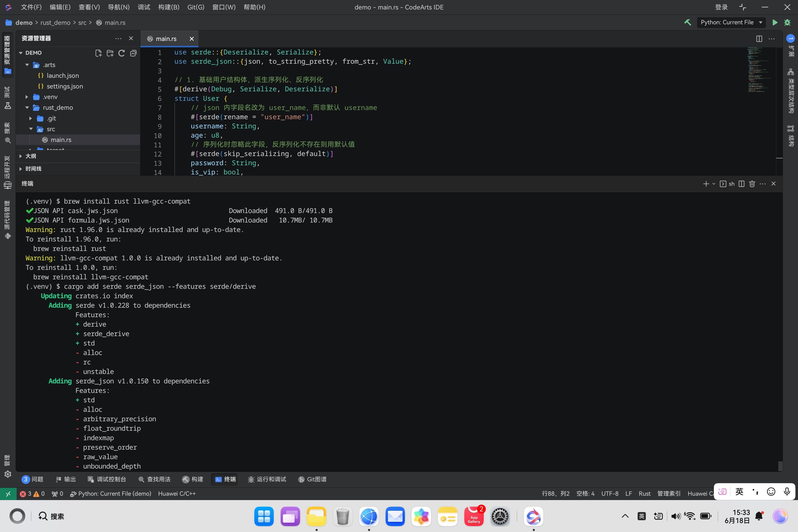This screenshot has width=798, height=532.
Task: Switch to the Debug Console tab
Action: coord(107,479)
